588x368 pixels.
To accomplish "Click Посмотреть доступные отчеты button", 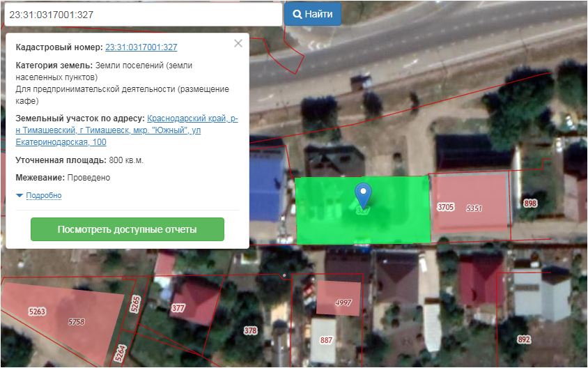I will [x=127, y=229].
